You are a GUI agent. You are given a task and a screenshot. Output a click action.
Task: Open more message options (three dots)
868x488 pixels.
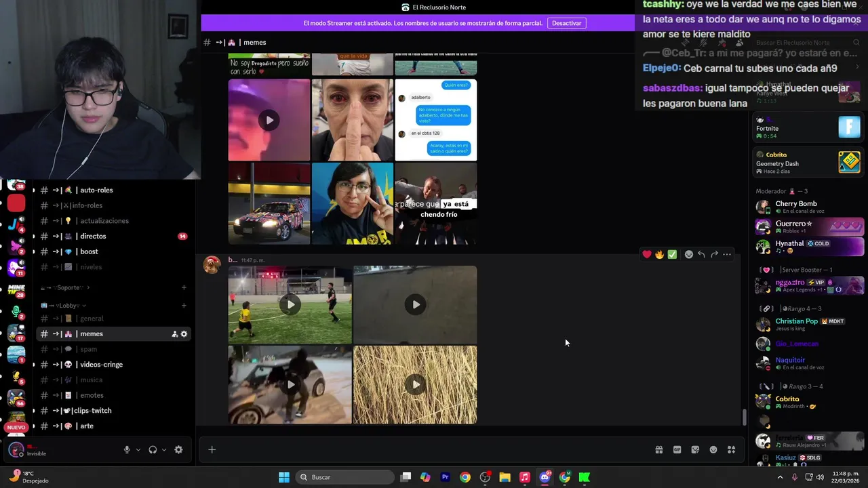[x=727, y=254]
